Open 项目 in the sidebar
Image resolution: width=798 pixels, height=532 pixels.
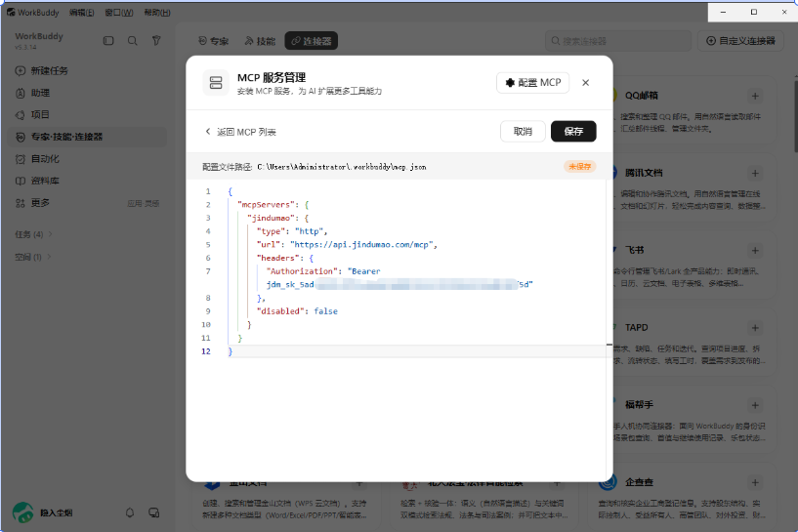tap(87, 115)
